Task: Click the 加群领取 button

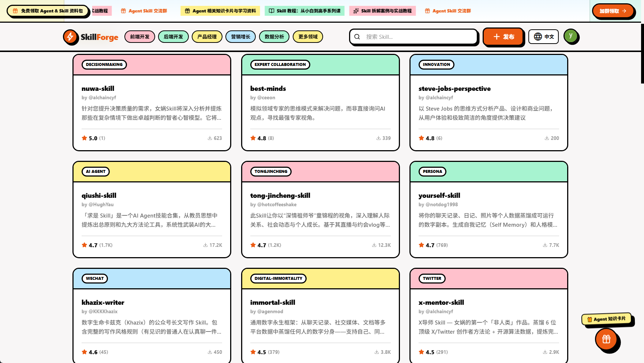Action: 613,11
